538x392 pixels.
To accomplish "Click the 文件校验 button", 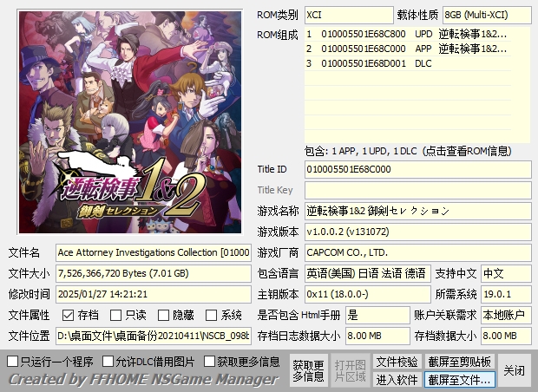I will [x=397, y=362].
